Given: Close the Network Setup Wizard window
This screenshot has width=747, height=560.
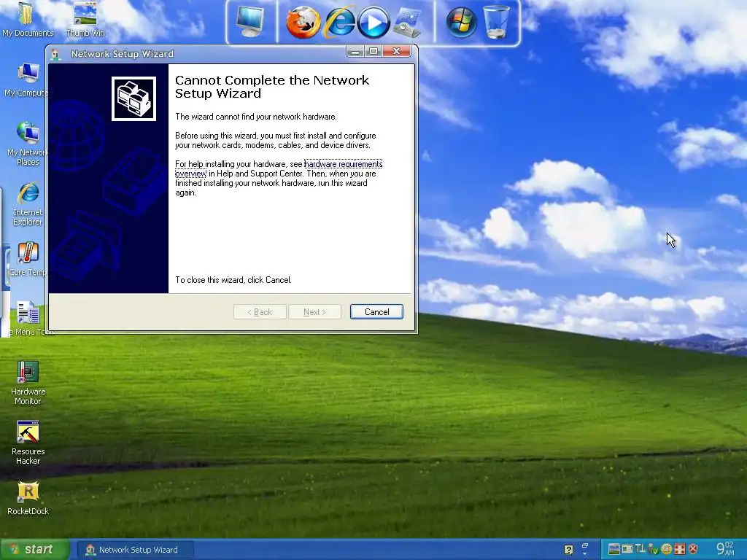Looking at the screenshot, I should click(x=396, y=51).
